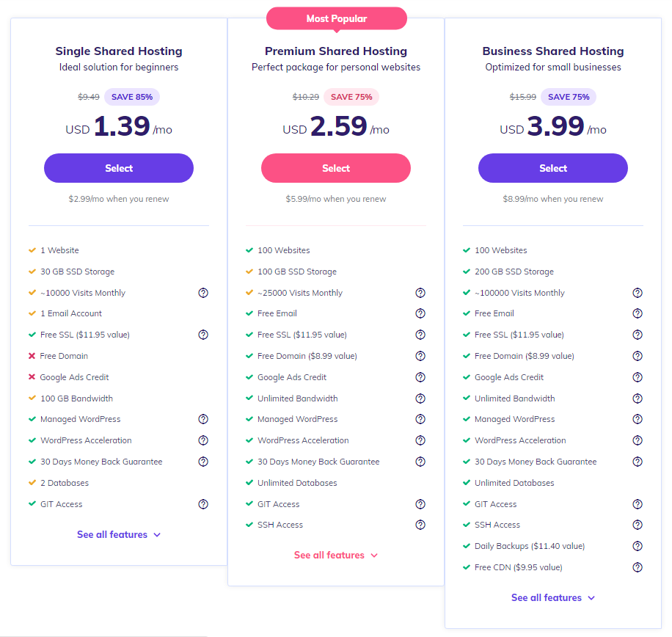Click the Business Shared Hosting title
This screenshot has width=672, height=637.
pos(553,51)
